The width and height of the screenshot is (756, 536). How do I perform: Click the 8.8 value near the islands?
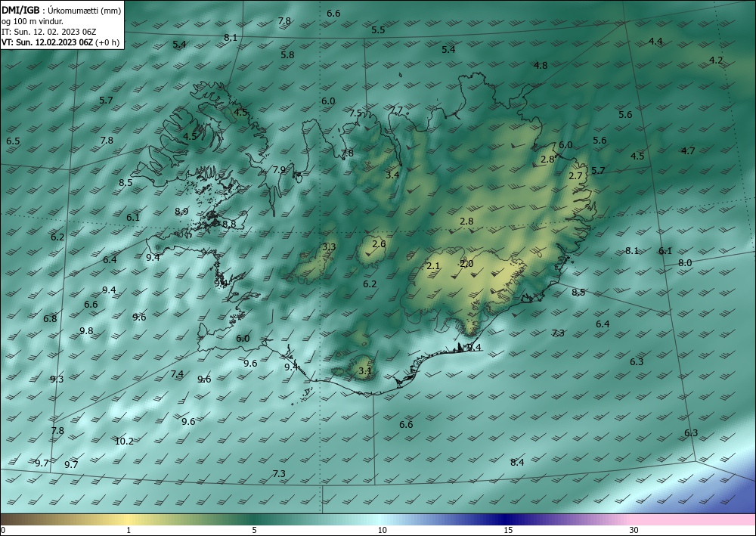[x=230, y=224]
